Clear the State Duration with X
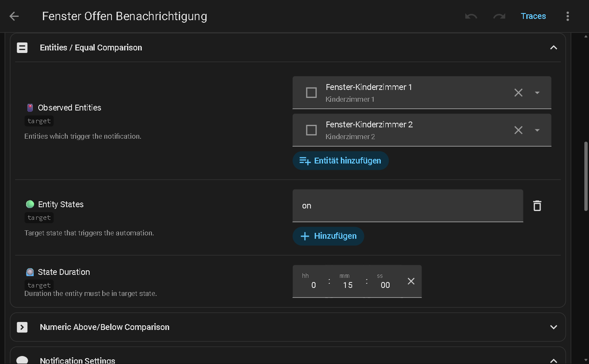Image resolution: width=589 pixels, height=364 pixels. [x=411, y=281]
